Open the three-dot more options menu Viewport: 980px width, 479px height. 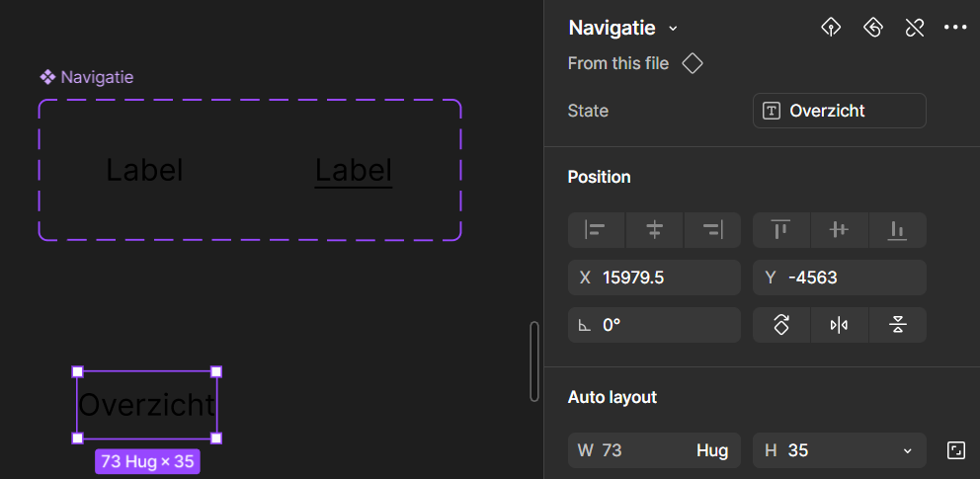[955, 28]
